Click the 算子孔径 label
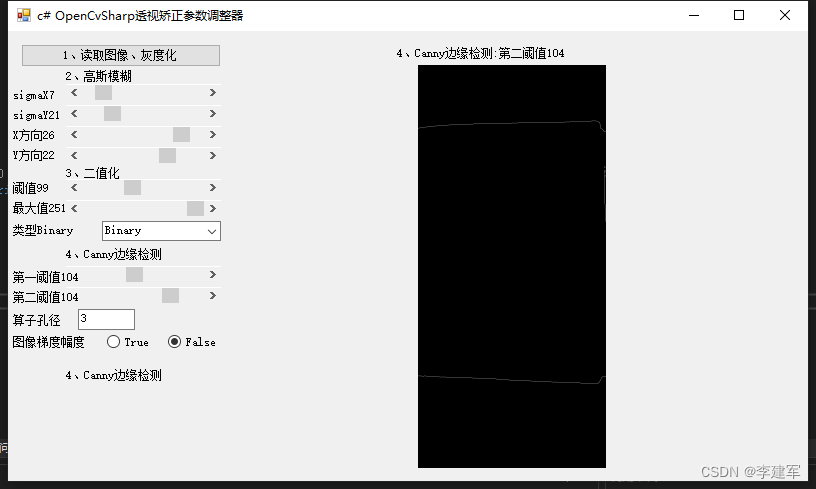This screenshot has width=816, height=489. (x=36, y=320)
